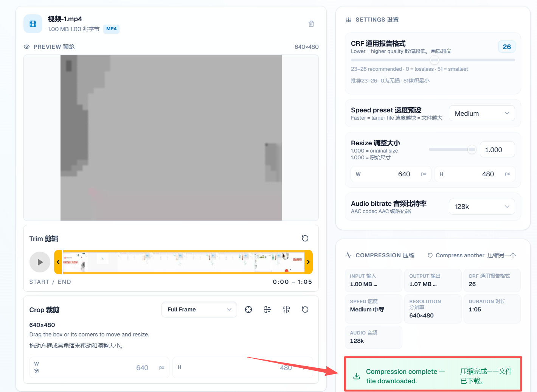The width and height of the screenshot is (537, 392).
Task: Click the Compression complete banner
Action: tap(433, 374)
